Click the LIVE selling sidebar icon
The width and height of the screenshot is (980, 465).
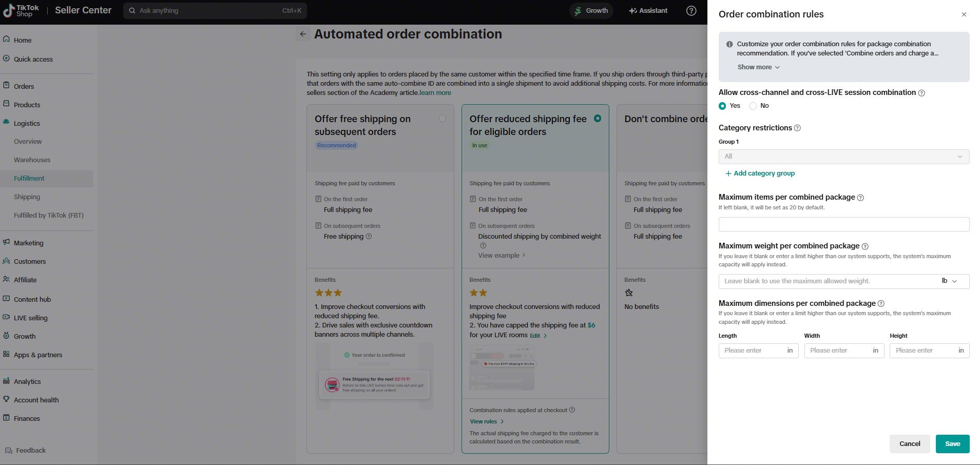tap(6, 317)
